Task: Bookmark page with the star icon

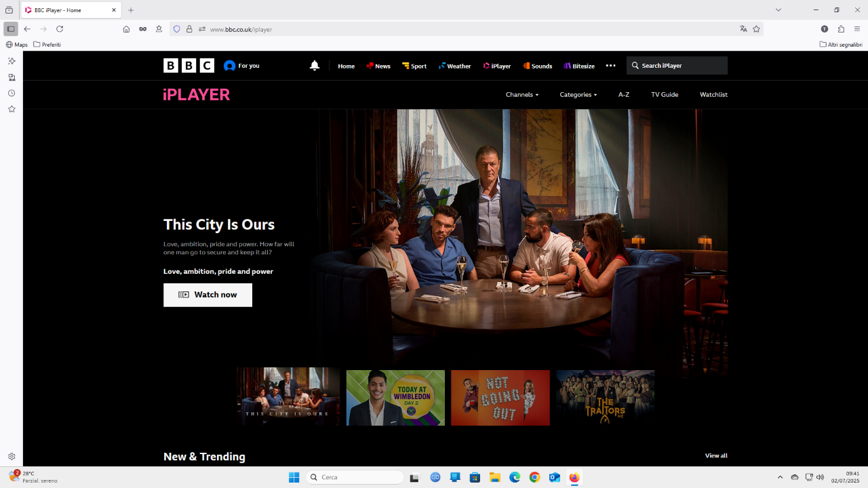Action: [x=756, y=29]
